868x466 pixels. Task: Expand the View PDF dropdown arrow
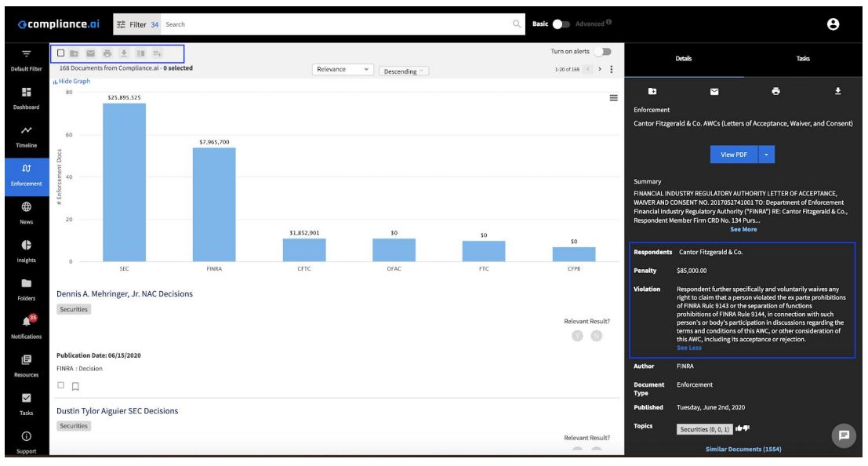[766, 155]
